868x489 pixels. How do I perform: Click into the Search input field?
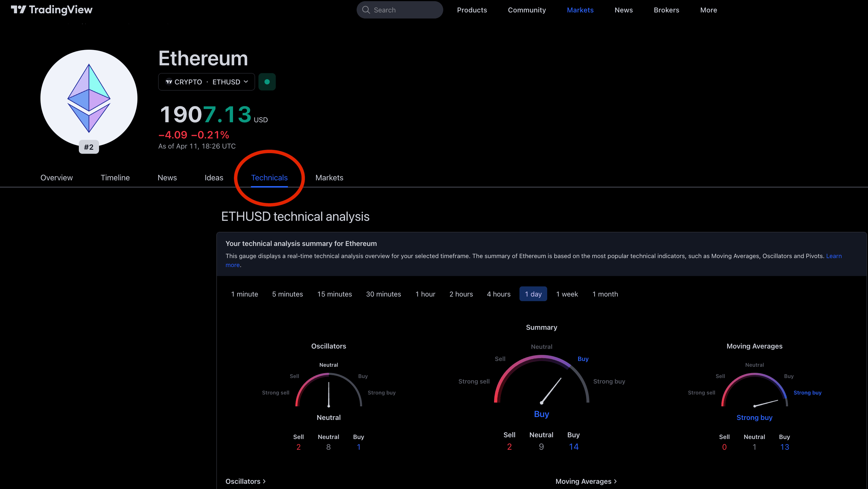click(404, 10)
